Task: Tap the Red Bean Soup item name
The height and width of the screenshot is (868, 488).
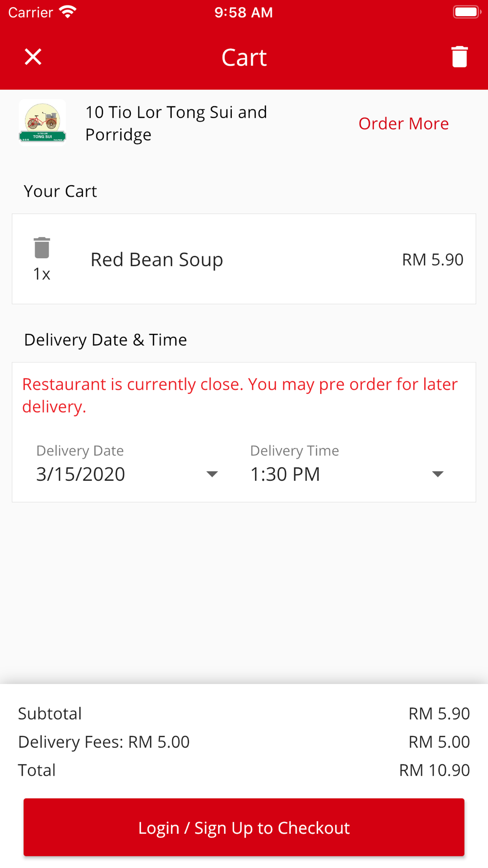Action: pos(157,259)
